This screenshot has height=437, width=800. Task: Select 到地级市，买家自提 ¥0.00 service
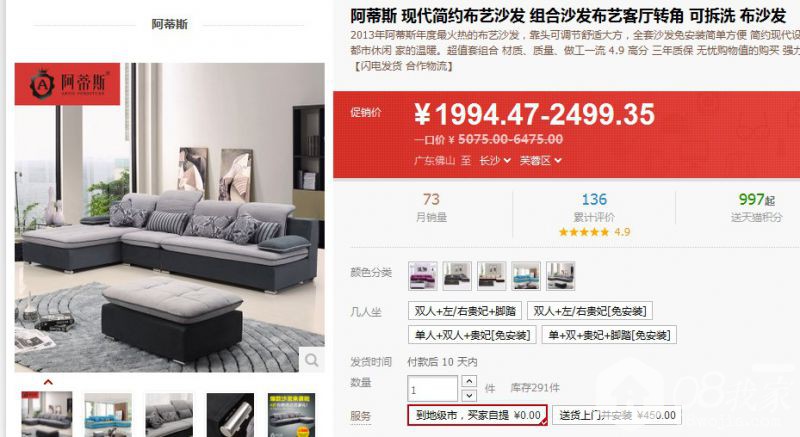pos(478,415)
